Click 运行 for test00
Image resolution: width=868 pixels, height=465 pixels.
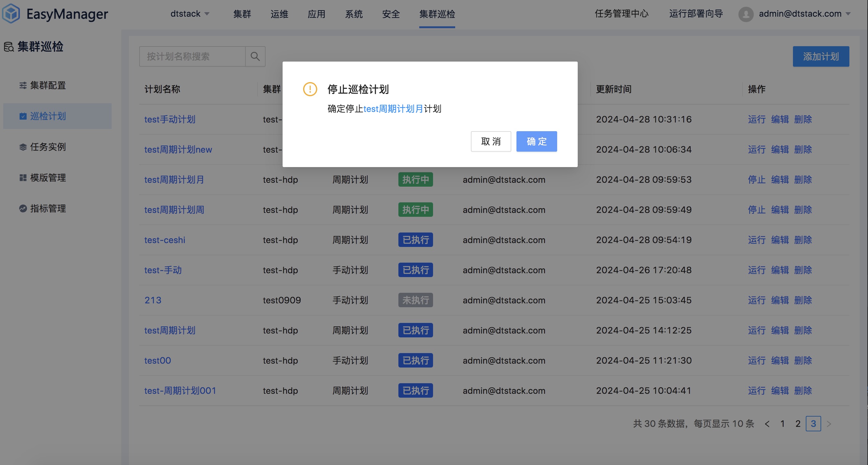757,360
